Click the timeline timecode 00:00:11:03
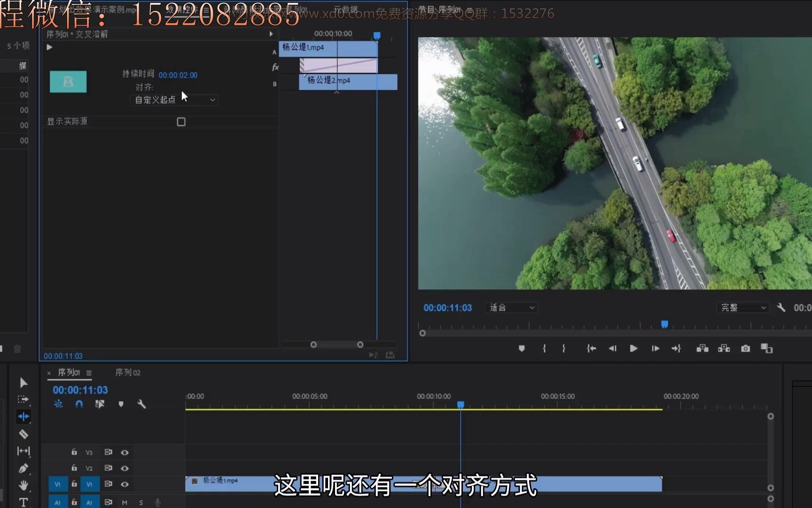The width and height of the screenshot is (812, 508). point(80,390)
